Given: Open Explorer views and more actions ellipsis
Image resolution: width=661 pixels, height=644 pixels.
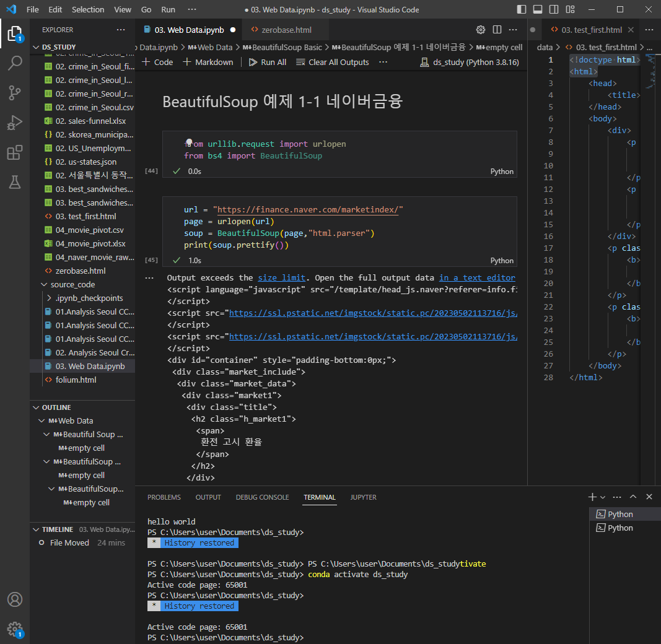Looking at the screenshot, I should [121, 30].
